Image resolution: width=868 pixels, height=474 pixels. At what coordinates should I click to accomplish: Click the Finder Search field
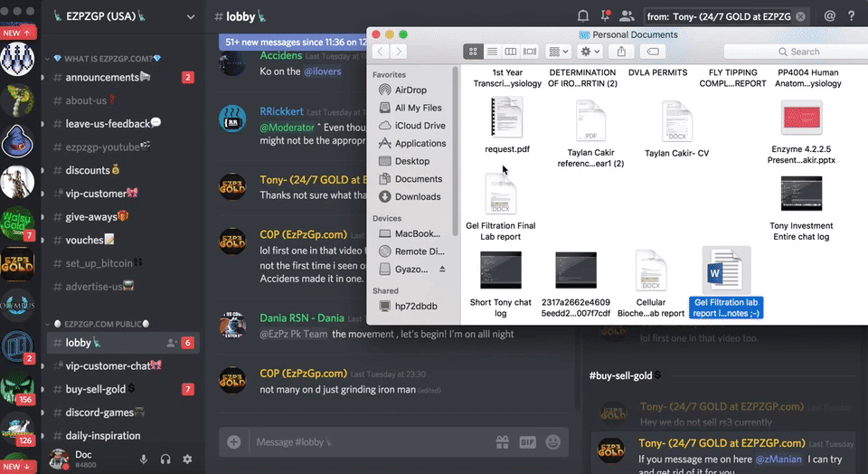[796, 52]
